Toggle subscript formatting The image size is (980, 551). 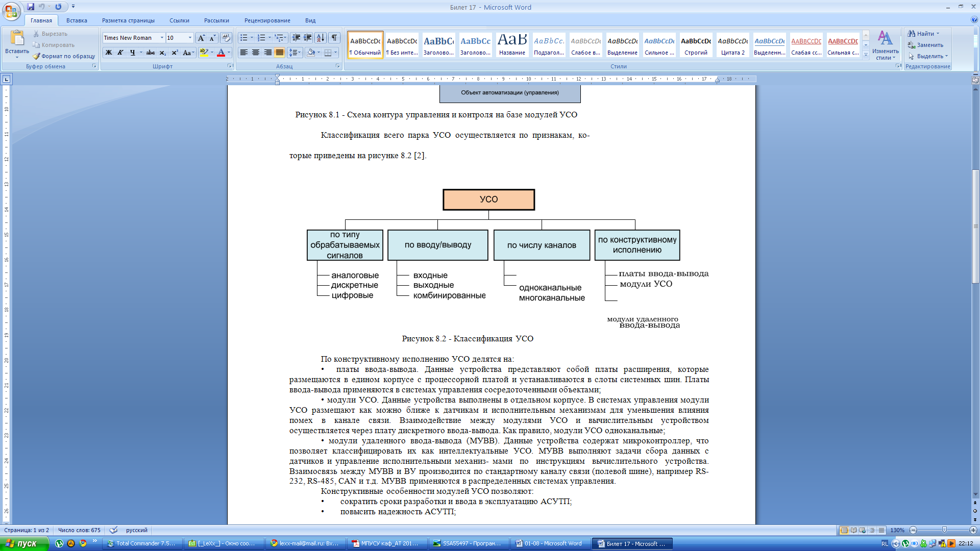(162, 53)
